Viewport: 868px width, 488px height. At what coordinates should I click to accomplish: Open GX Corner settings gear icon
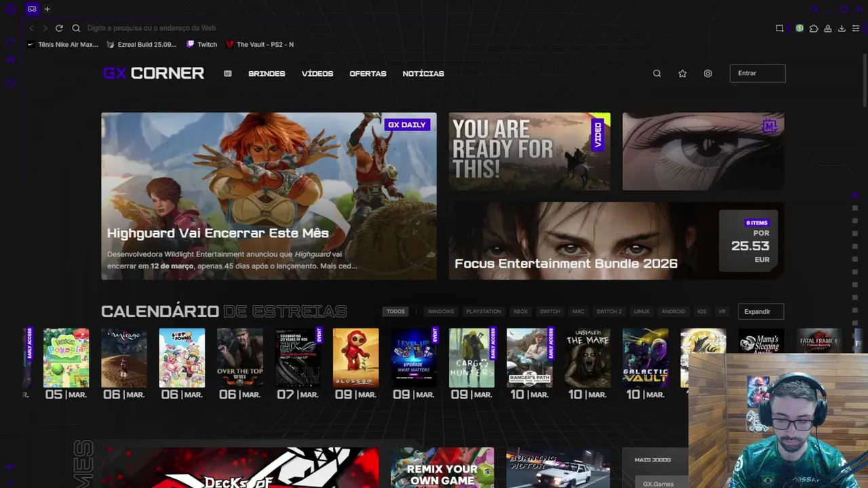[x=708, y=73]
